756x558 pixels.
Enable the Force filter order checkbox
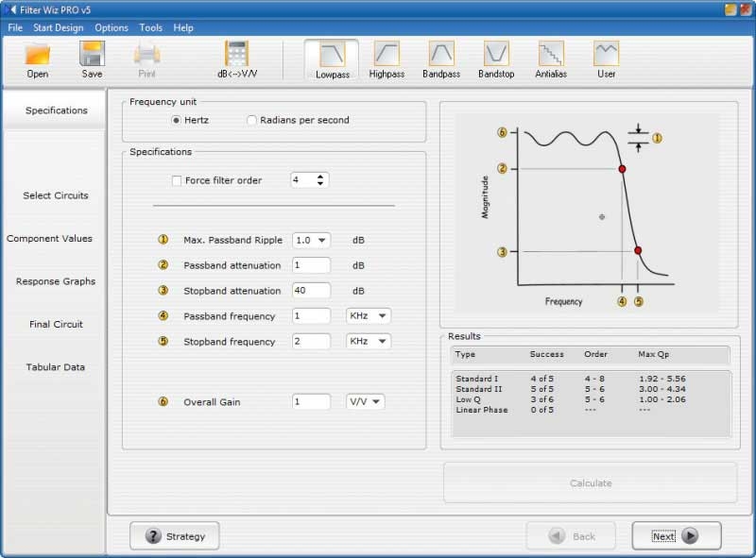177,180
